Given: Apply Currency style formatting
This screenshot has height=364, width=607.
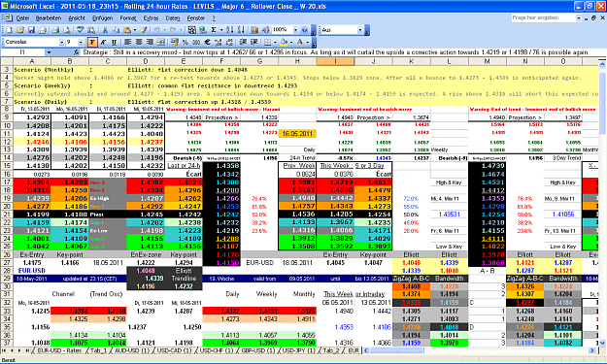Looking at the screenshot, I should pyautogui.click(x=174, y=42).
